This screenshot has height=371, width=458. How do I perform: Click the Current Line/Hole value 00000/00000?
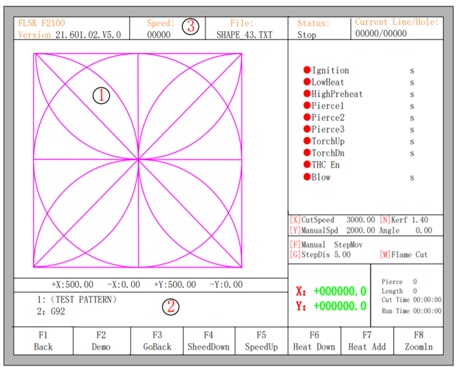(x=381, y=34)
